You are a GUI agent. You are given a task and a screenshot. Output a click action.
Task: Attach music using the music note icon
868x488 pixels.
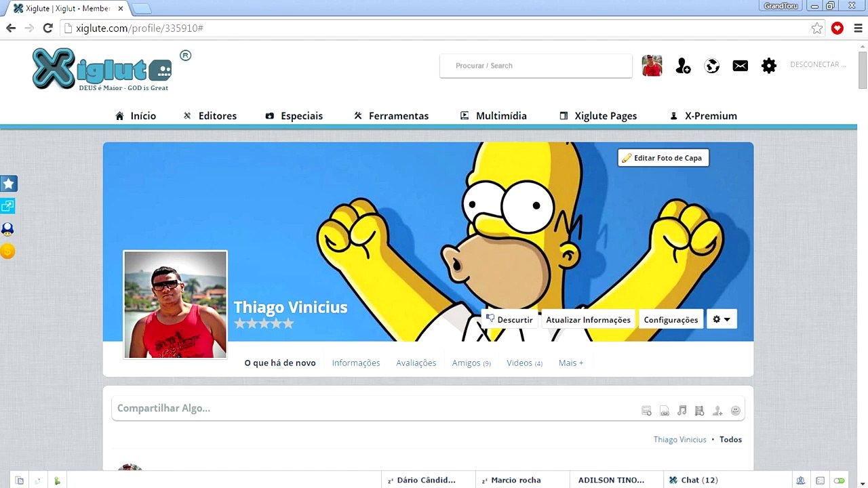(x=682, y=411)
